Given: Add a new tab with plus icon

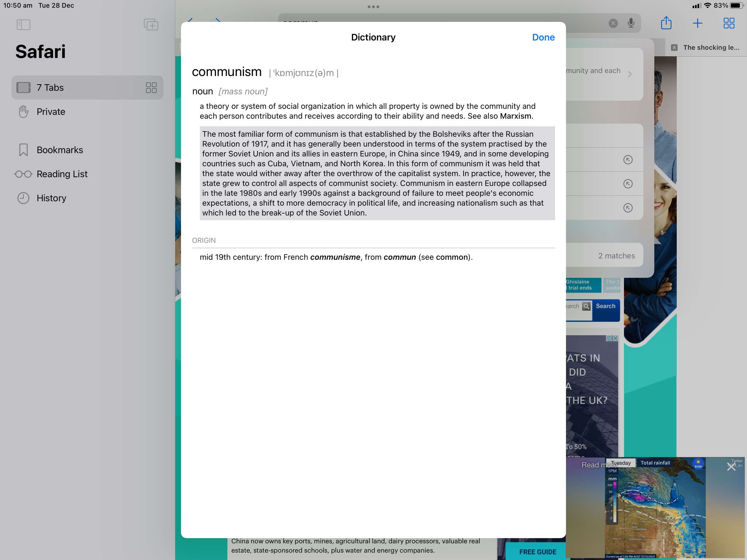Looking at the screenshot, I should pos(697,23).
